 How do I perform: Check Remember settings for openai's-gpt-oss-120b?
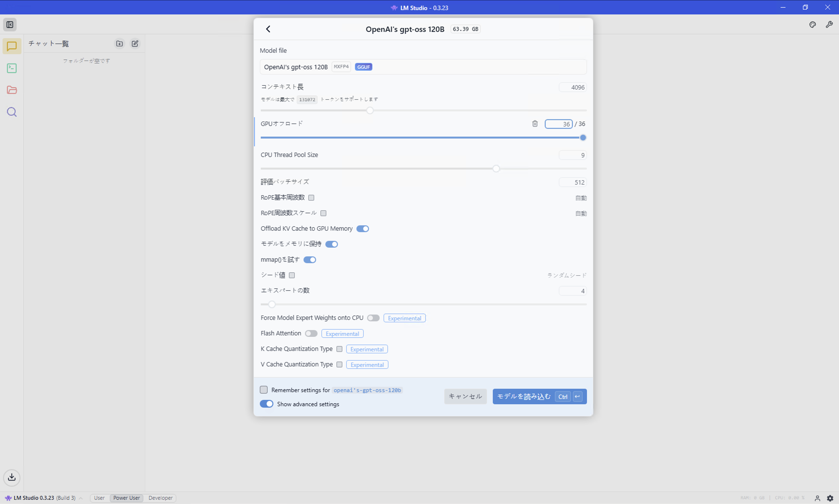point(264,390)
